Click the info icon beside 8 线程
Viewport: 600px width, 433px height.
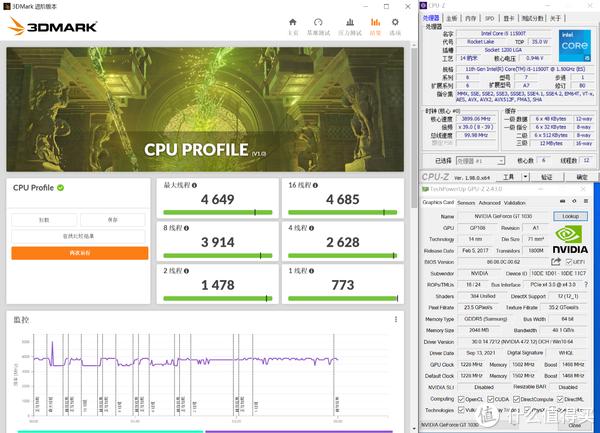coord(186,228)
